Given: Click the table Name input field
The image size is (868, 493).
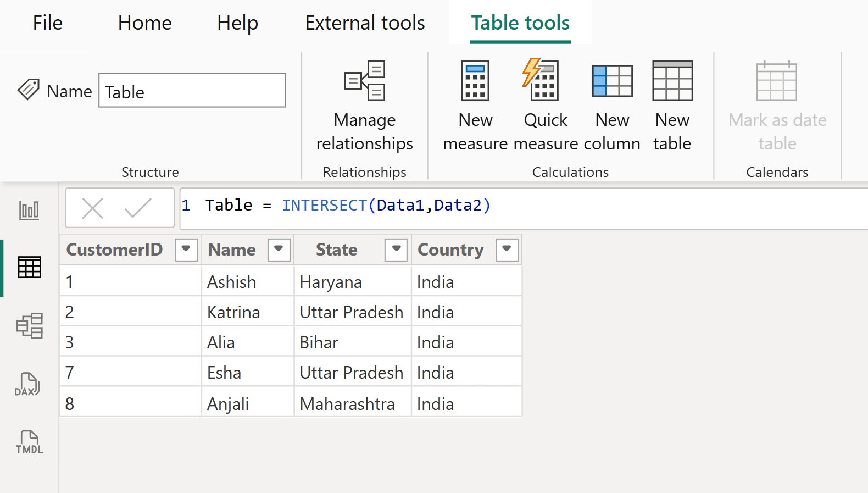Looking at the screenshot, I should pyautogui.click(x=192, y=91).
